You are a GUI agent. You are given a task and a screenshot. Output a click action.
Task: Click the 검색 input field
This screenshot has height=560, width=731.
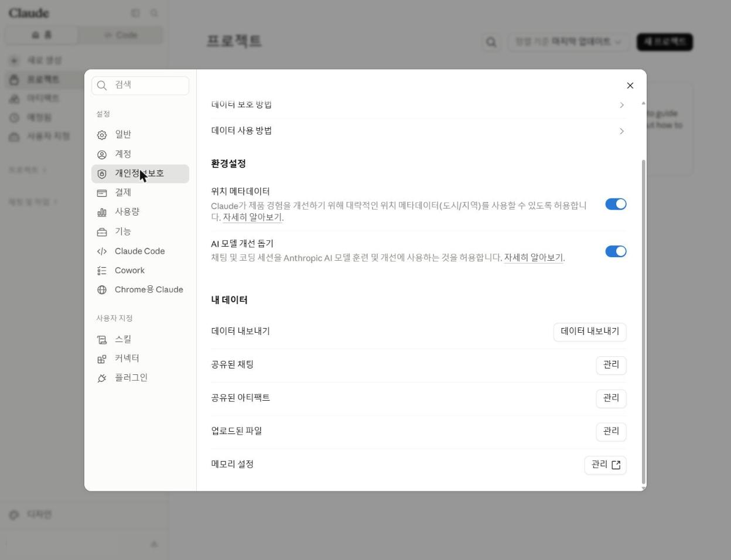coord(140,86)
